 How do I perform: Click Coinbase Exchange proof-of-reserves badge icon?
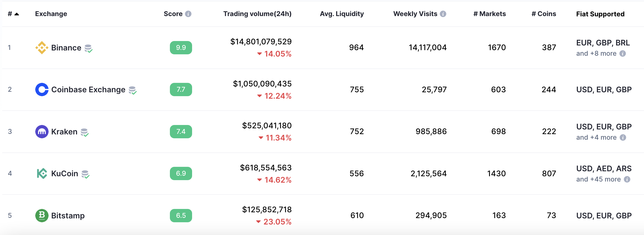click(x=133, y=90)
